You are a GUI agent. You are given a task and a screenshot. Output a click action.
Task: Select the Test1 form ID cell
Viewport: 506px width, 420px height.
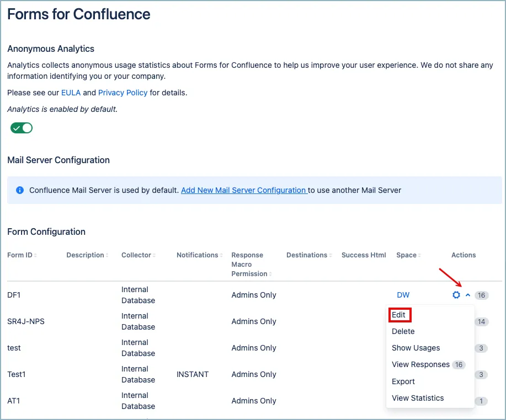point(17,374)
